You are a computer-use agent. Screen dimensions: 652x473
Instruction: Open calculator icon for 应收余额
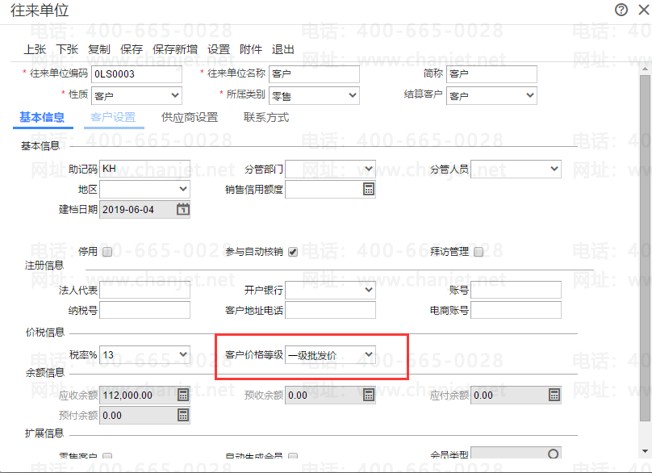183,395
